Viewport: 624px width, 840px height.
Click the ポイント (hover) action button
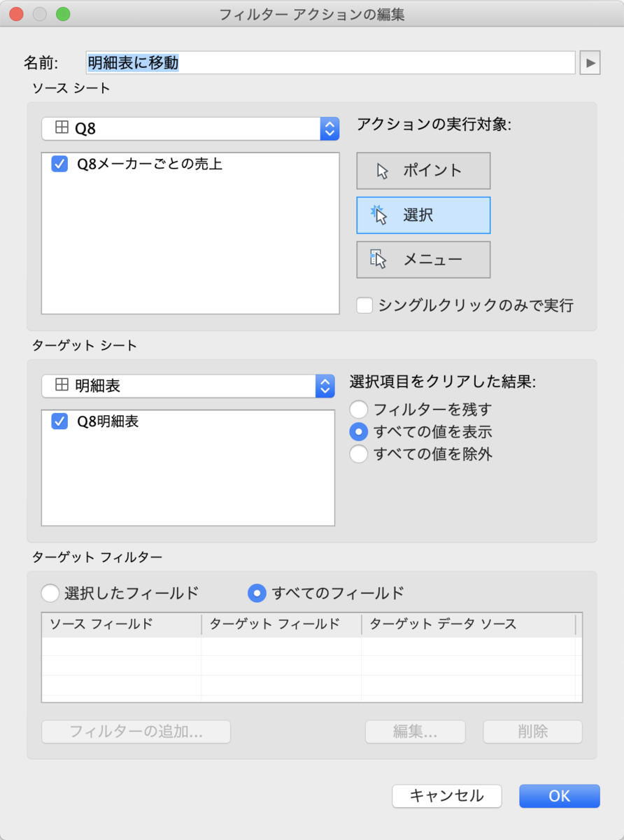tap(423, 170)
